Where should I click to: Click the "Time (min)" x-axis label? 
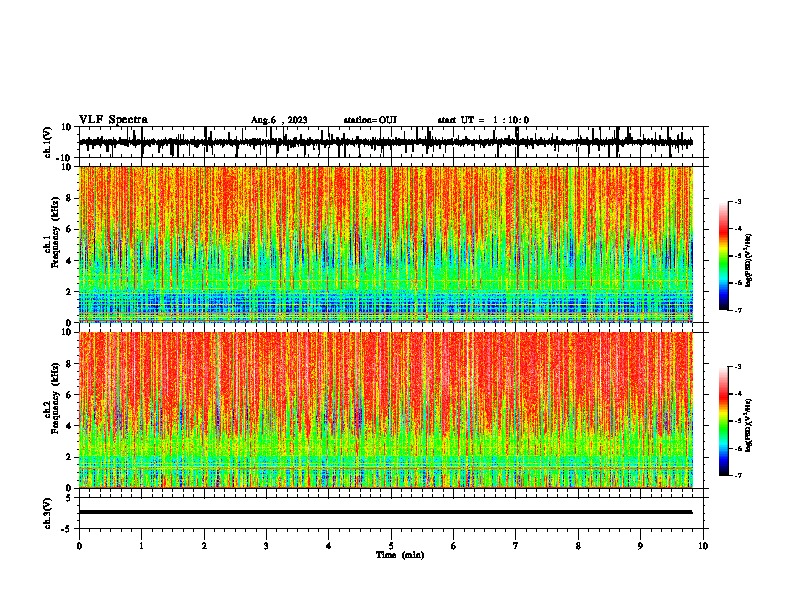(x=400, y=555)
